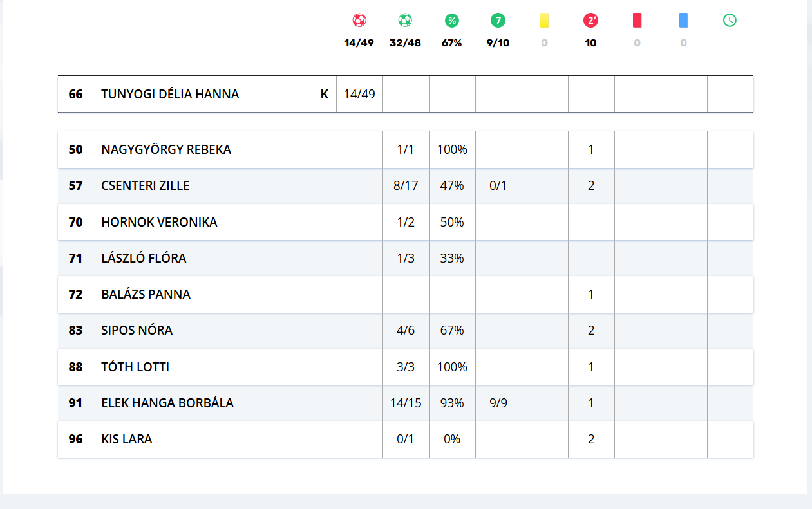
Task: Select Tóth Lotti's name
Action: click(x=135, y=367)
